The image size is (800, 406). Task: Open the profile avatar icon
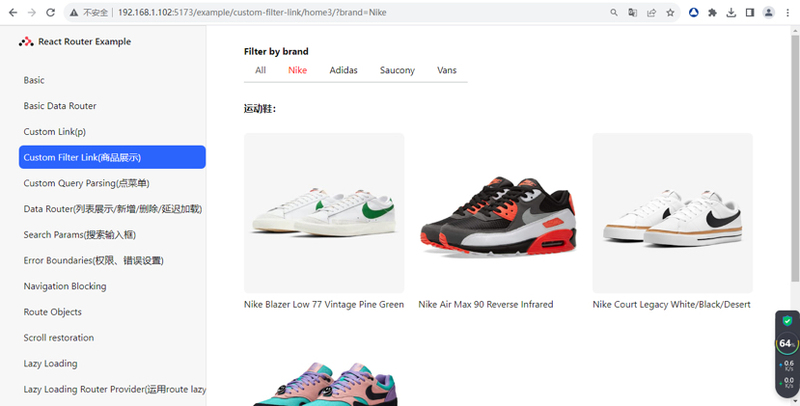(x=769, y=13)
